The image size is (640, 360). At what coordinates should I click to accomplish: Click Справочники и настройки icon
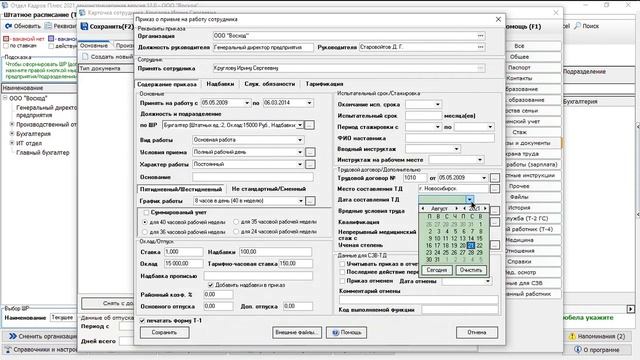pyautogui.click(x=8, y=349)
